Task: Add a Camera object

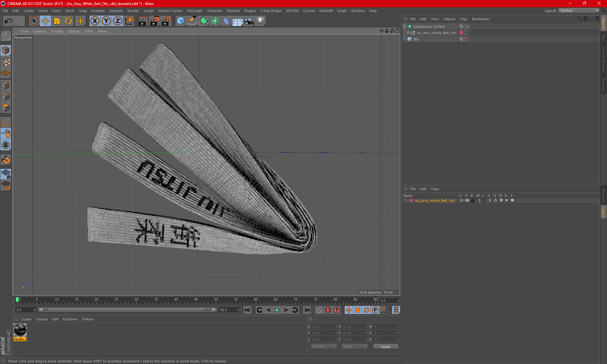Action: click(x=249, y=21)
